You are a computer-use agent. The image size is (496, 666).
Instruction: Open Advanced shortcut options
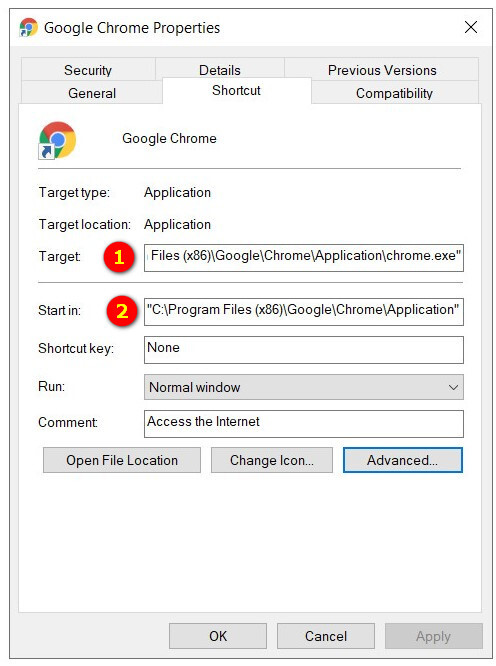403,460
